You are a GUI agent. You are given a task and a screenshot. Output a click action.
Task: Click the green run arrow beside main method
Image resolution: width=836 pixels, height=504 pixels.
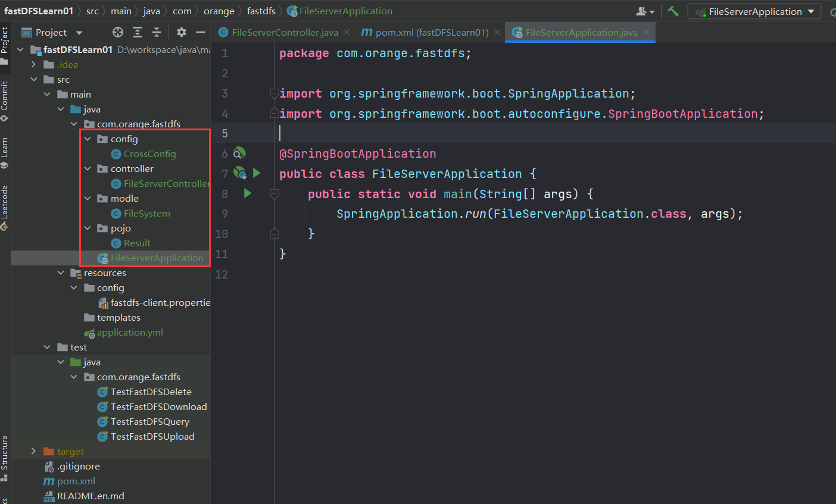[248, 193]
